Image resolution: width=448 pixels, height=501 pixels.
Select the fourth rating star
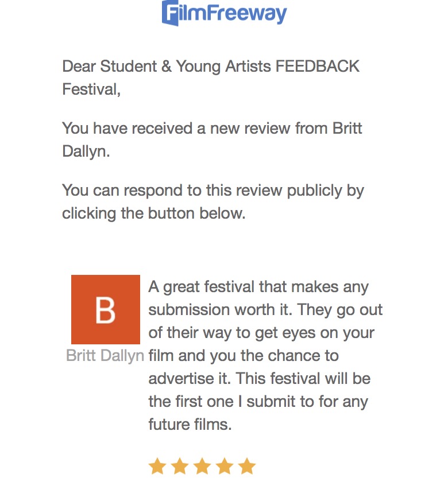[225, 466]
